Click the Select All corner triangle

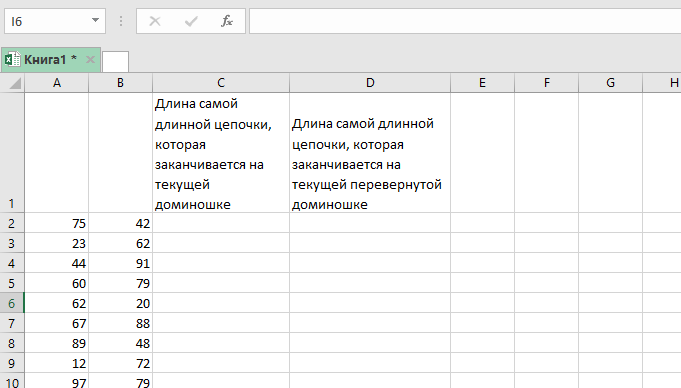click(x=15, y=83)
